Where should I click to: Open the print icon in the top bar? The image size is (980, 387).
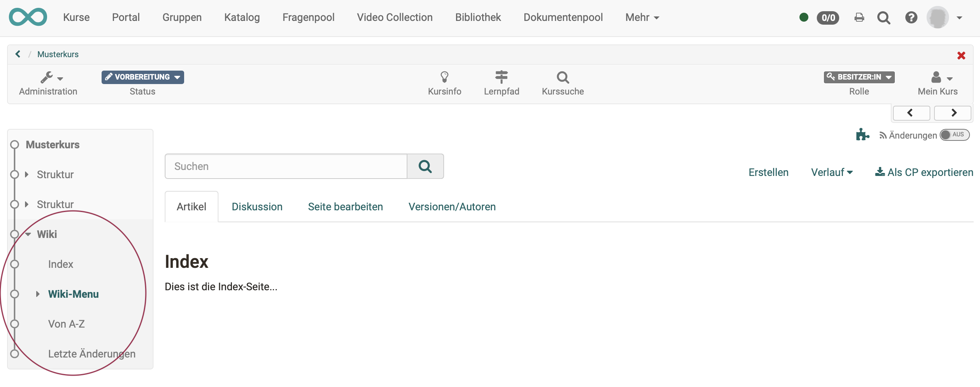click(x=859, y=18)
